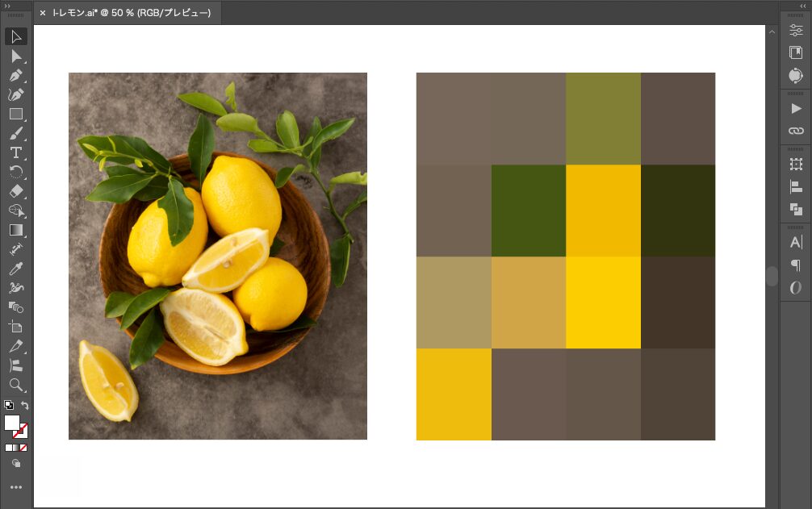Image resolution: width=812 pixels, height=509 pixels.
Task: Click the vertical scrollbar up arrow
Action: pos(772,32)
